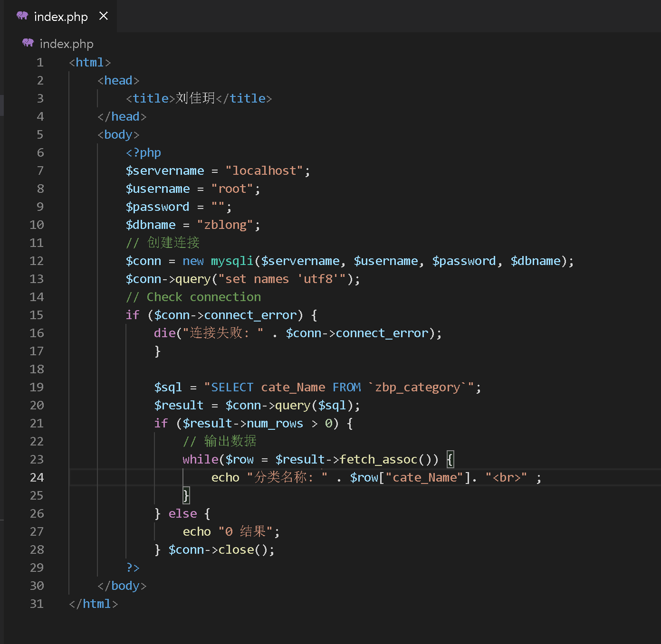Click the ?> closing PHP tag
This screenshot has width=661, height=644.
133,568
